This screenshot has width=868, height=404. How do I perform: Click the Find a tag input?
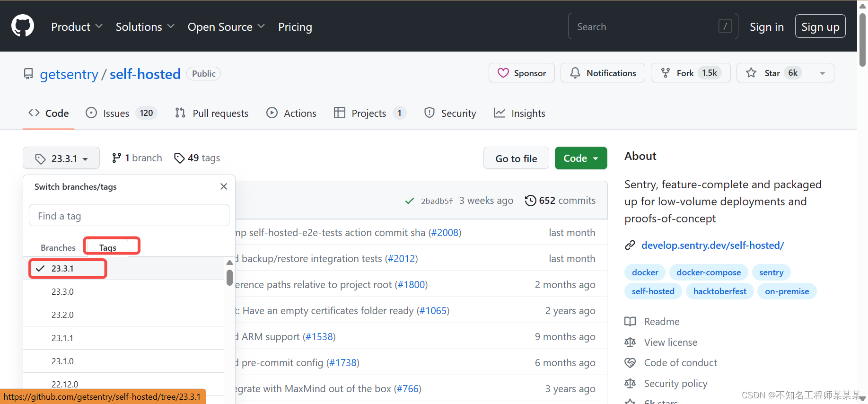(x=129, y=215)
